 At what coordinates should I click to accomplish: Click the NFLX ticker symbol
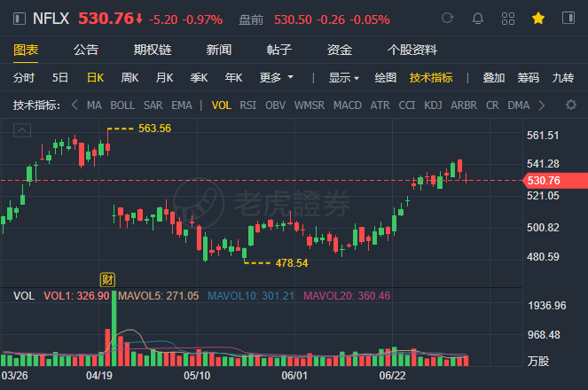coord(51,19)
